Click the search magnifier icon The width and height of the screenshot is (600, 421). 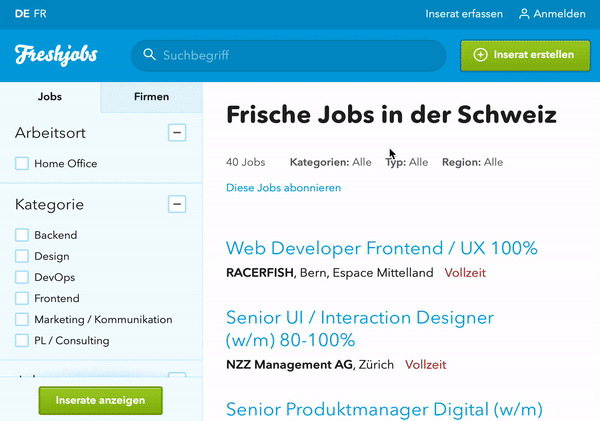point(149,55)
